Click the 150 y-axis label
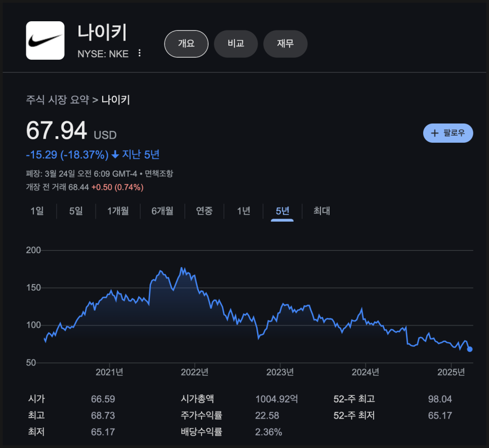Screen dimensions: 489x448 pos(33,288)
